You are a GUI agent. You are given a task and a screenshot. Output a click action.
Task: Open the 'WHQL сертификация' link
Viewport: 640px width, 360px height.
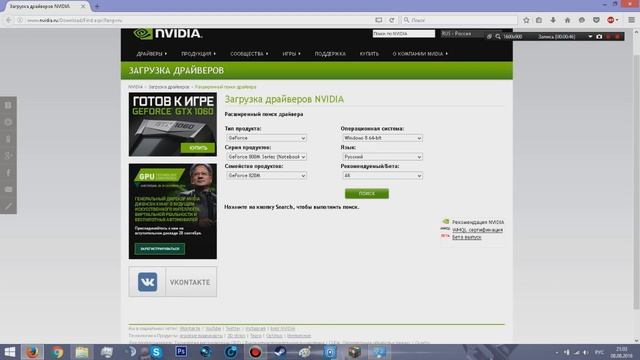point(477,230)
